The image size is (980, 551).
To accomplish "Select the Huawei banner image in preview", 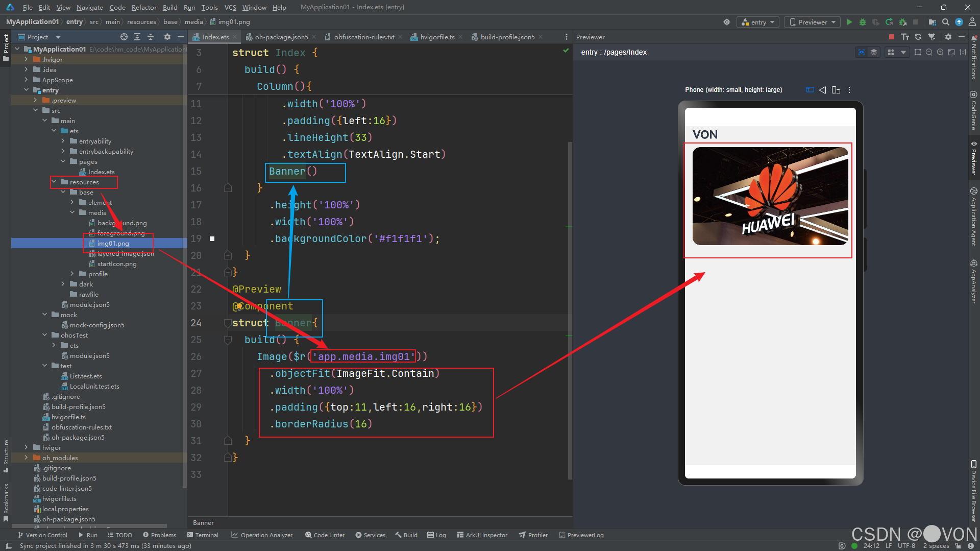I will click(770, 196).
